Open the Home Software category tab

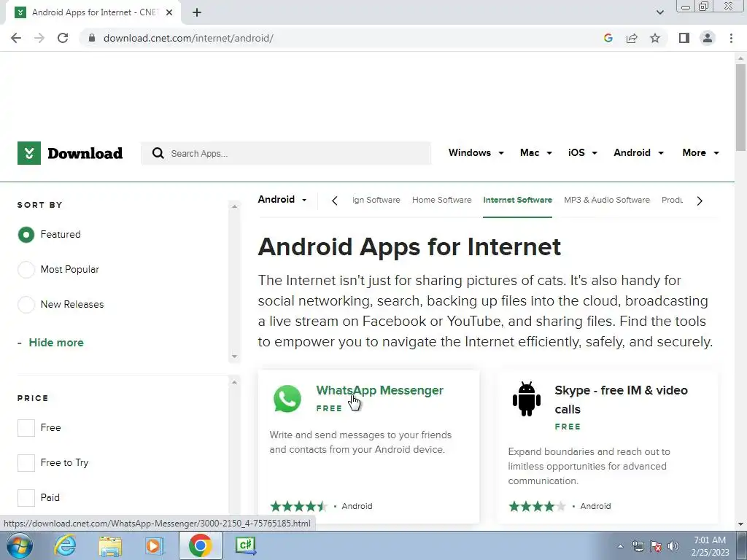point(441,200)
